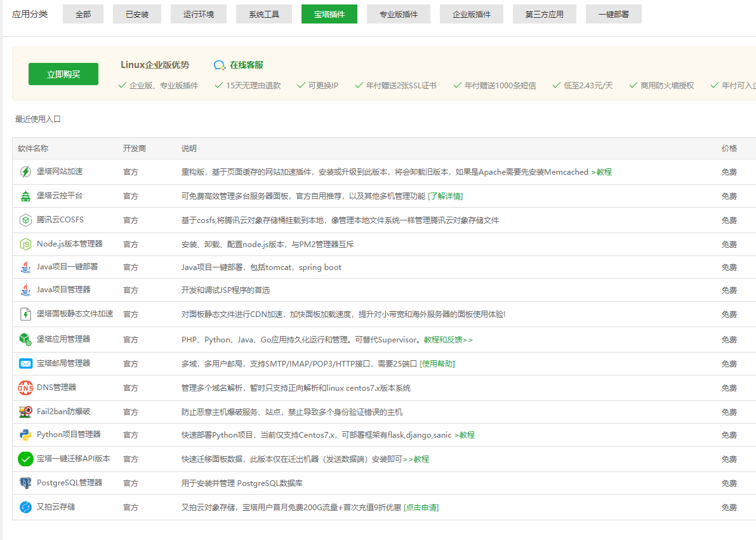Image resolution: width=756 pixels, height=540 pixels.
Task: Open the 运行环境 category tab
Action: pos(198,14)
